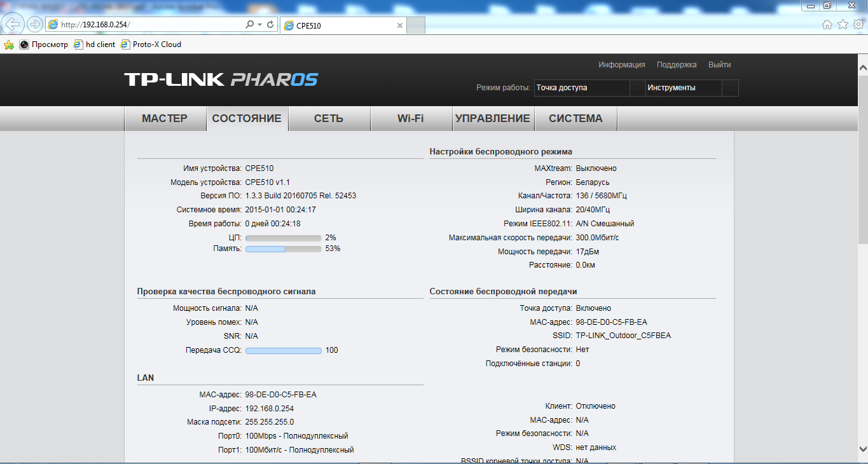Minimize the browser window

810,5
